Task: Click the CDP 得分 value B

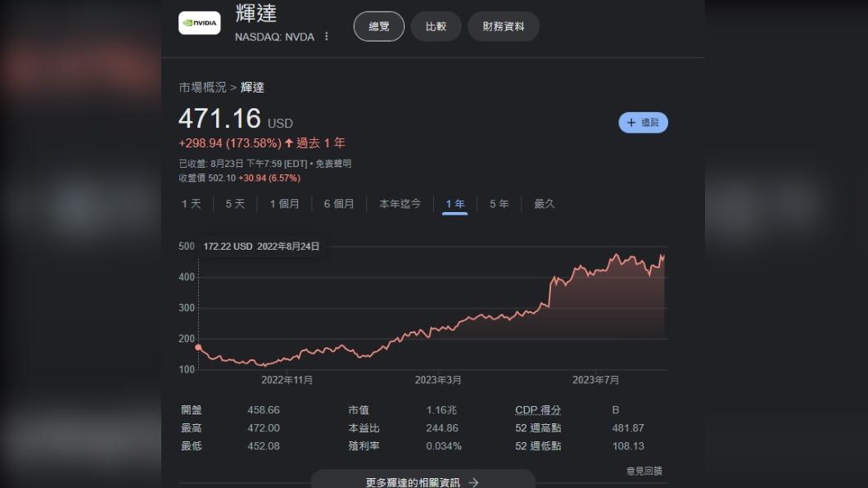Action: pos(616,410)
